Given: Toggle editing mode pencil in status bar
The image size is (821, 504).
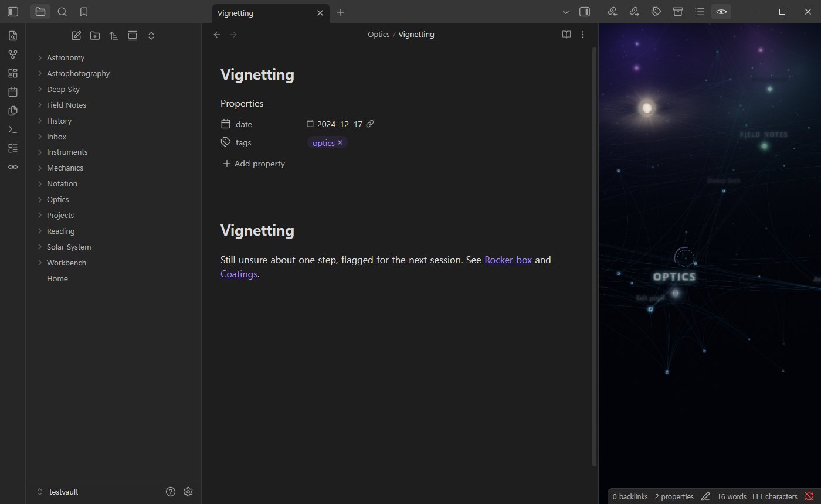Looking at the screenshot, I should pos(705,496).
